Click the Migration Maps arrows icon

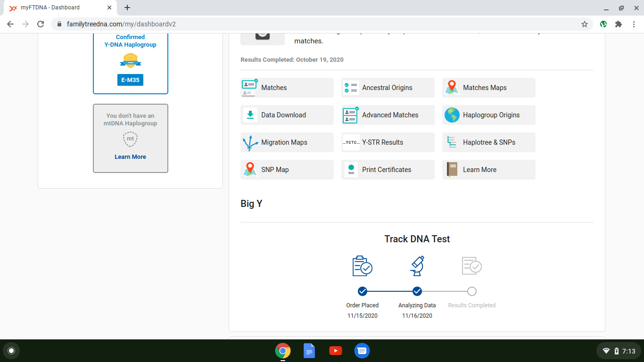tap(250, 142)
